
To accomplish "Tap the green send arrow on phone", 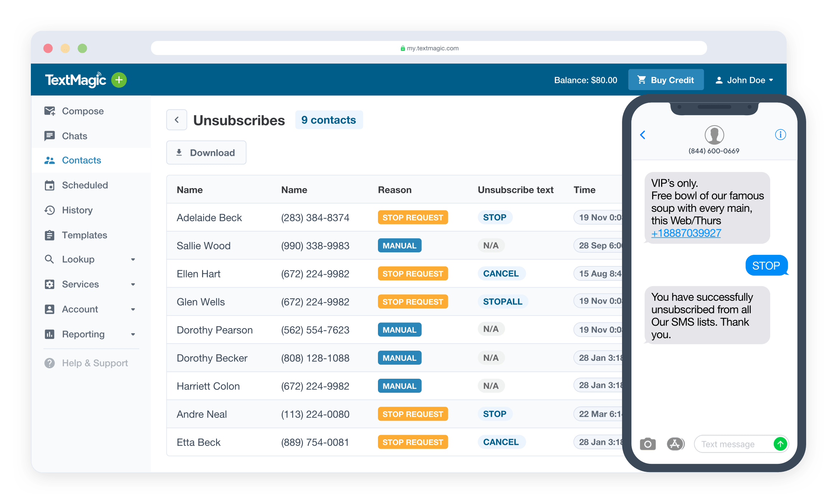I will click(x=780, y=444).
